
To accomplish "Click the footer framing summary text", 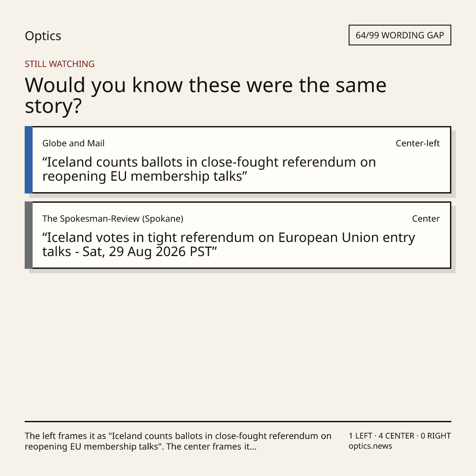I will (x=178, y=441).
